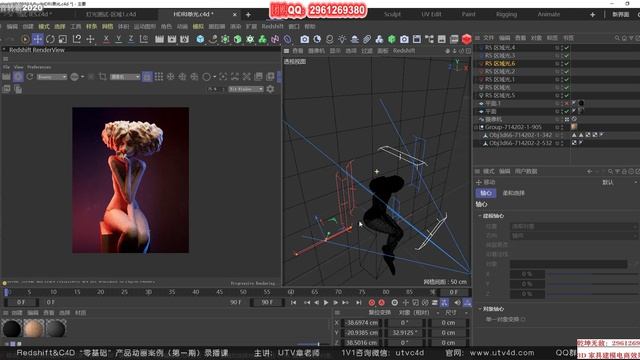Toggle autokeying red button
This screenshot has height=360, width=640.
tap(381, 302)
